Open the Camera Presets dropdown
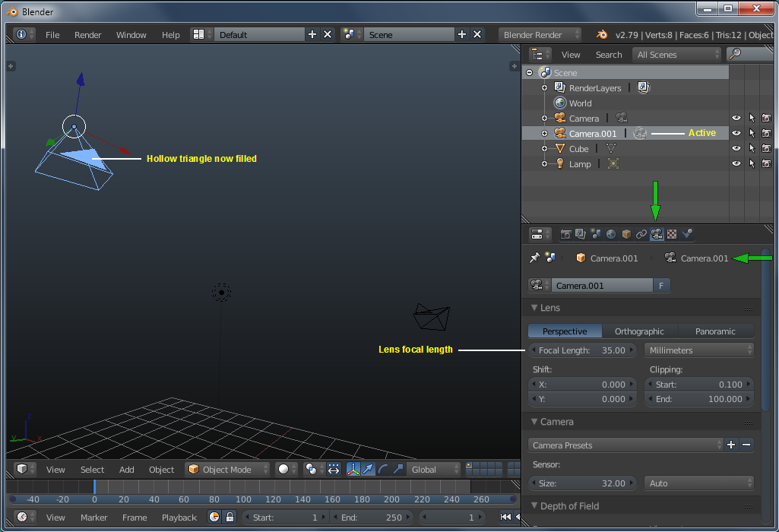Screen dimensions: 779x532 click(x=625, y=445)
